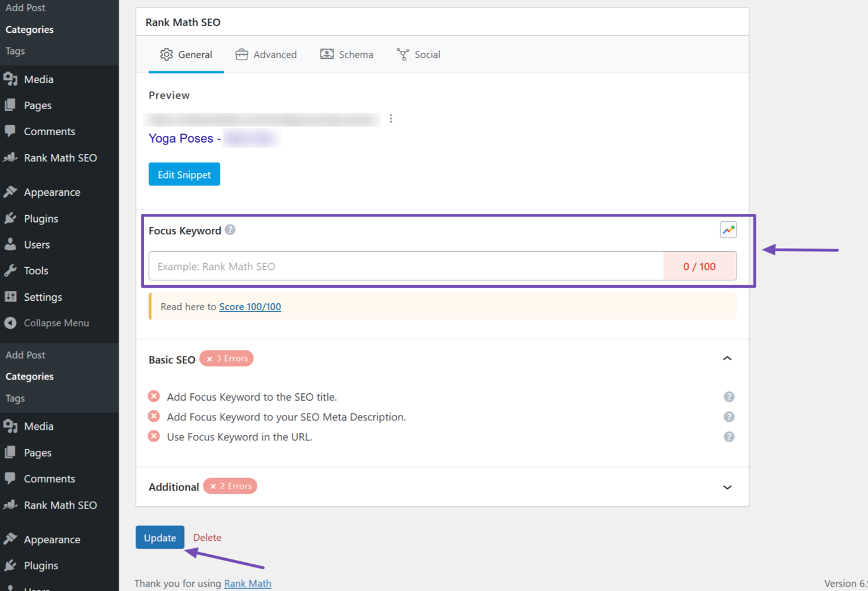Expand the Additional section

(727, 487)
